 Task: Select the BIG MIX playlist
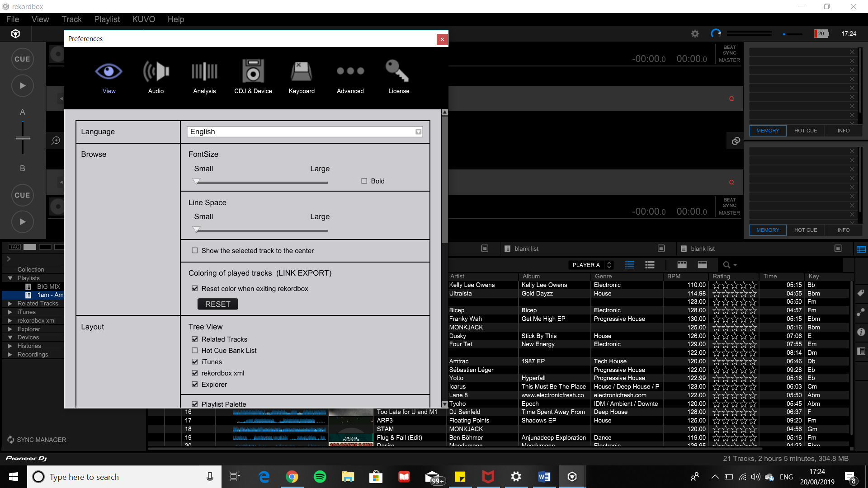click(48, 286)
